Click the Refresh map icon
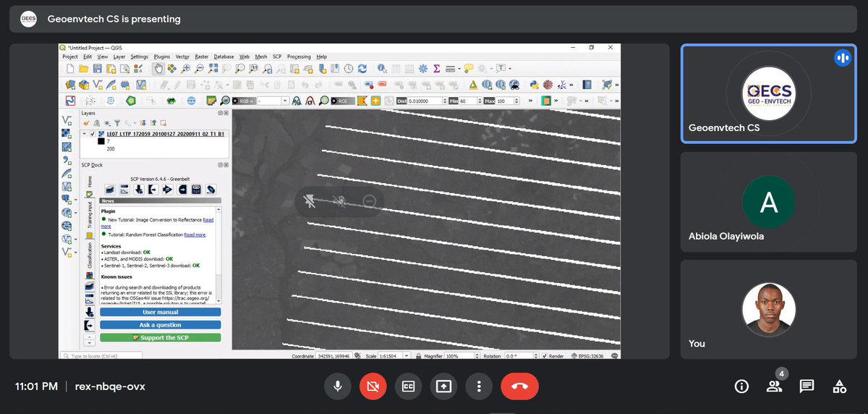 click(x=362, y=69)
